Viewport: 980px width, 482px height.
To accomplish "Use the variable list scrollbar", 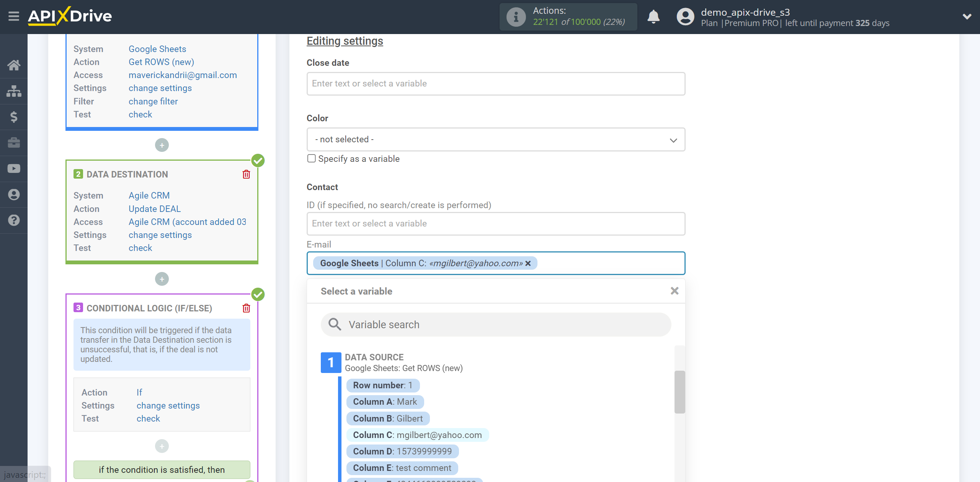I will 679,392.
